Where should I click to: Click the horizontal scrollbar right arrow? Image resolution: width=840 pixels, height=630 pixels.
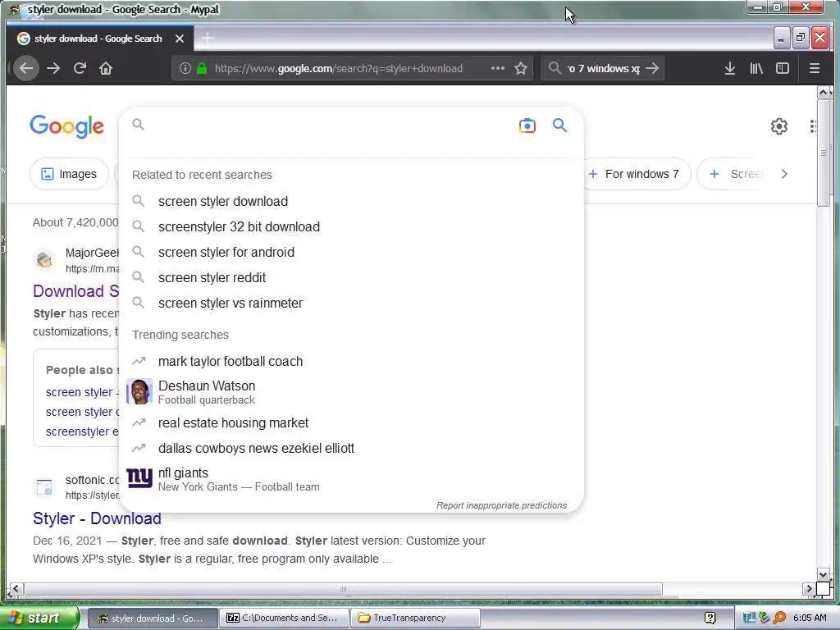[x=809, y=589]
